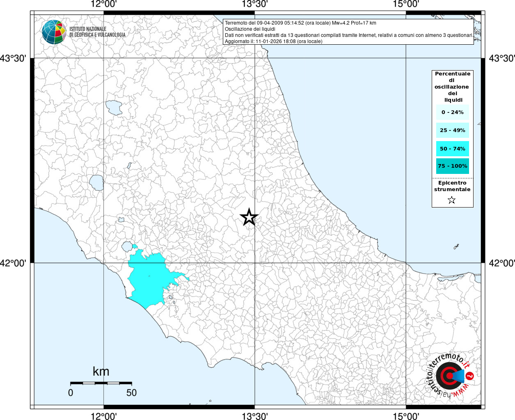The height and width of the screenshot is (420, 515).
Task: Click the 'km' scale bar label
Action: 101,372
